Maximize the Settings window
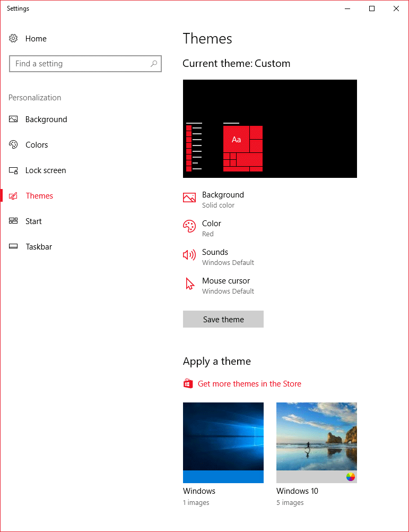The width and height of the screenshot is (409, 532). pos(372,8)
